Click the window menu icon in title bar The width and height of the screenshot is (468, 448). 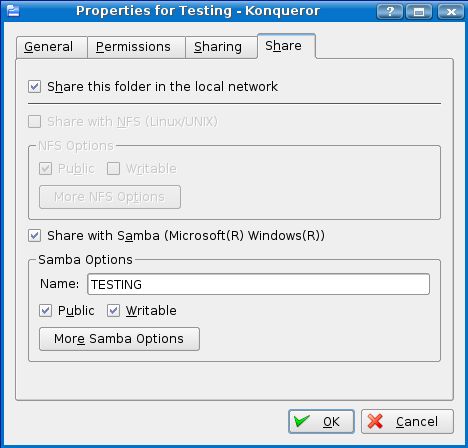13,11
